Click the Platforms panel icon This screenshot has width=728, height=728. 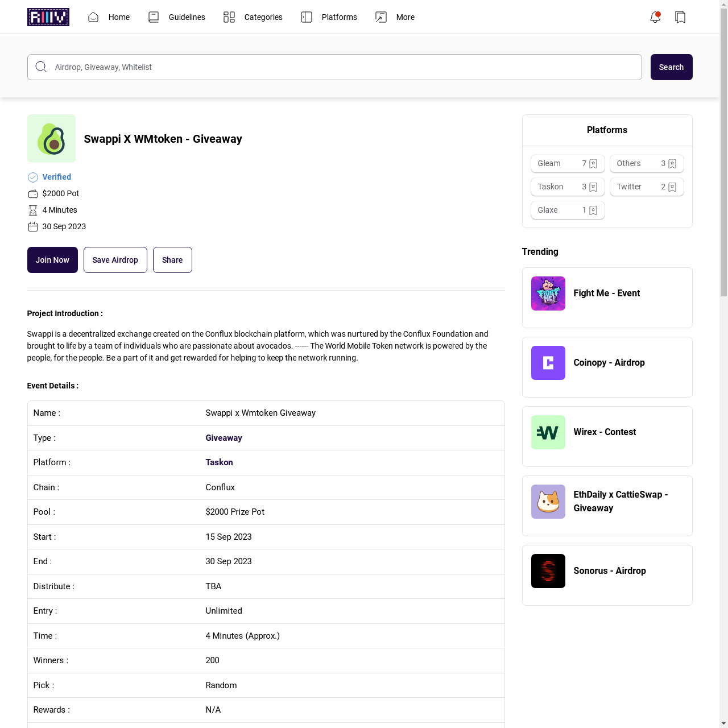pyautogui.click(x=307, y=17)
